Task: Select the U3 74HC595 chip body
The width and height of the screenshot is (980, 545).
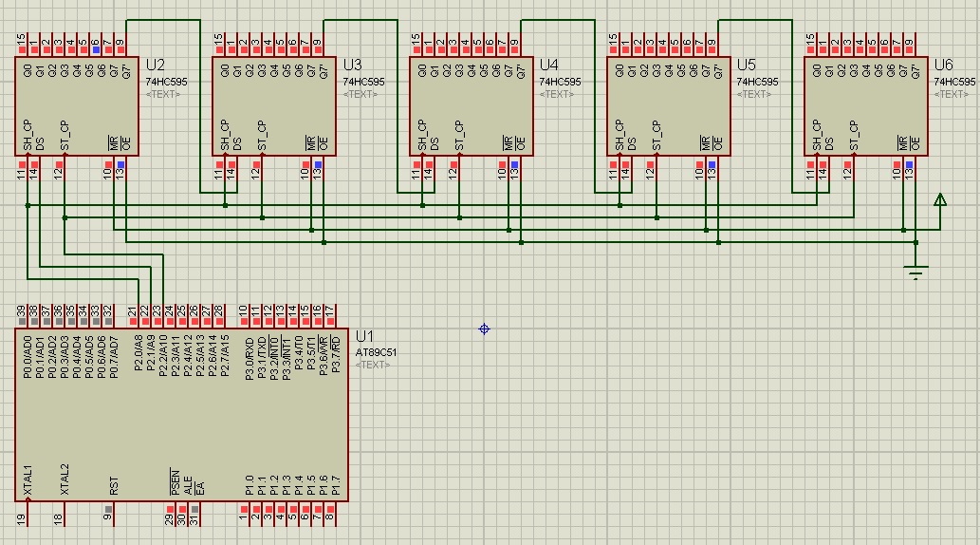Action: [274, 106]
